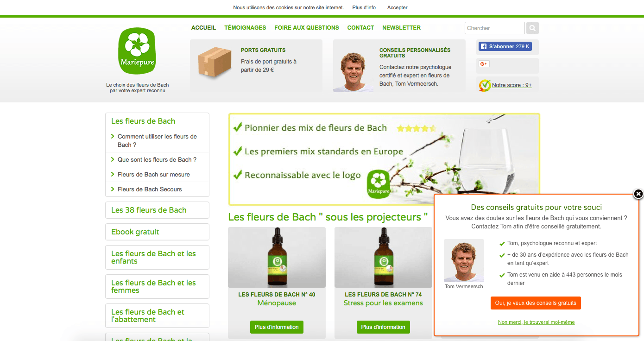Go to Foire aux questions page
Viewport: 644px width, 341px height.
tap(307, 28)
